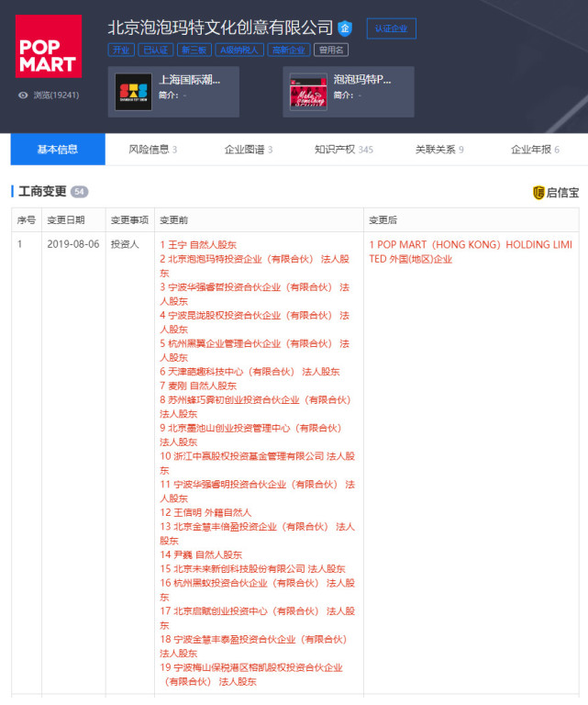This screenshot has height=705, width=588.
Task: Click entry 17 北京启赋创业投资中心
Action: click(258, 618)
